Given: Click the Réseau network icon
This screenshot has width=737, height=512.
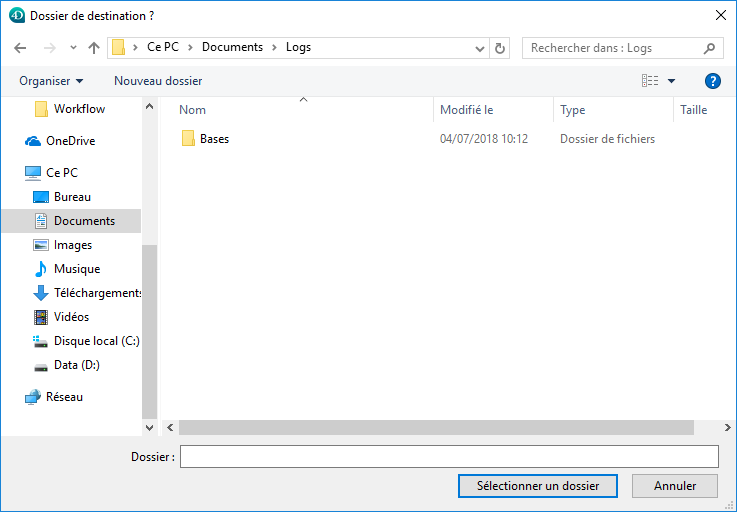Looking at the screenshot, I should point(34,397).
